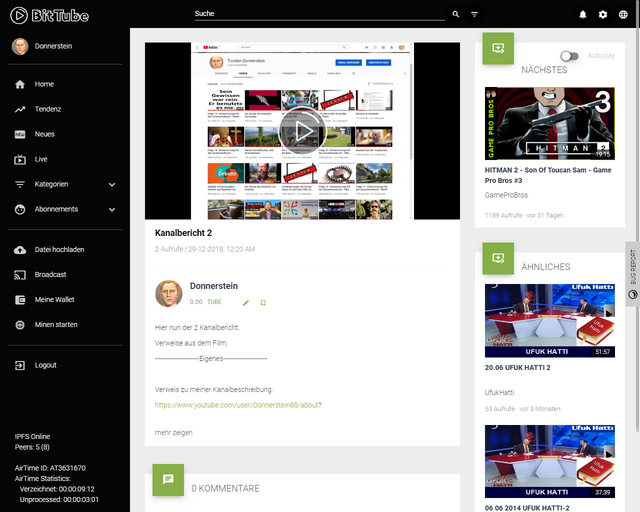Image resolution: width=640 pixels, height=512 pixels.
Task: Click the Bug Report circle icon
Action: pyautogui.click(x=633, y=294)
